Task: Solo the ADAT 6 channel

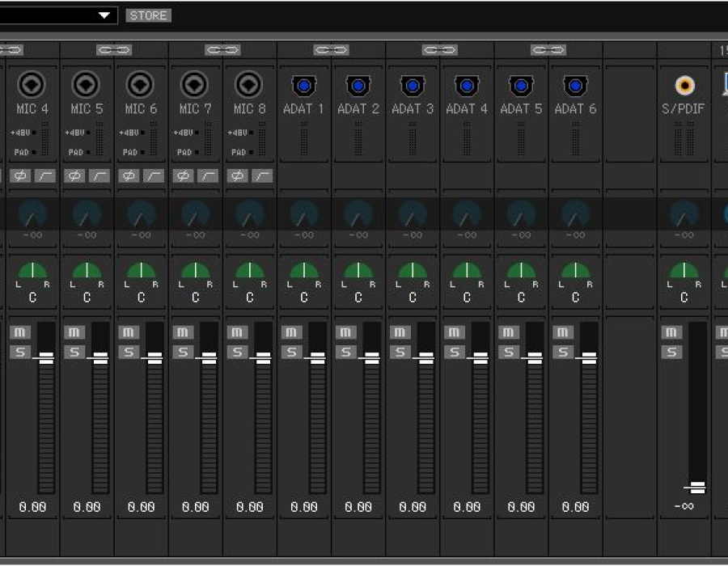Action: click(563, 352)
